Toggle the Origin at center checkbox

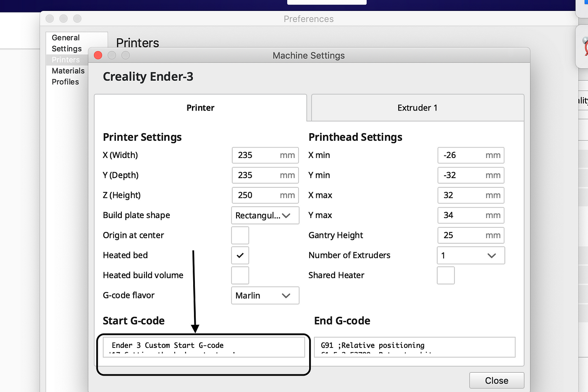[x=240, y=235]
